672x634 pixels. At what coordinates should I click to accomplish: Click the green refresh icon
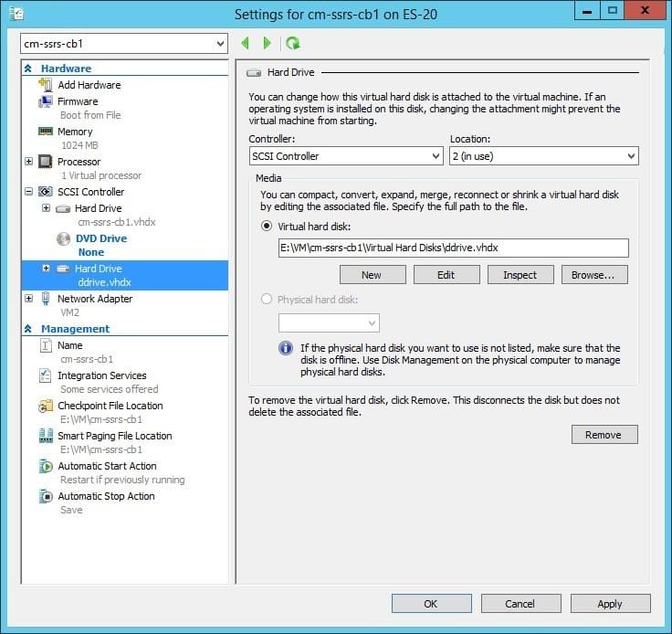[x=293, y=43]
